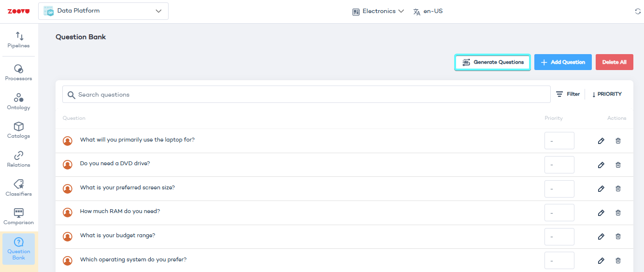The height and width of the screenshot is (272, 644).
Task: Select 'What will you primarily use the laptop for?' text
Action: (x=137, y=140)
